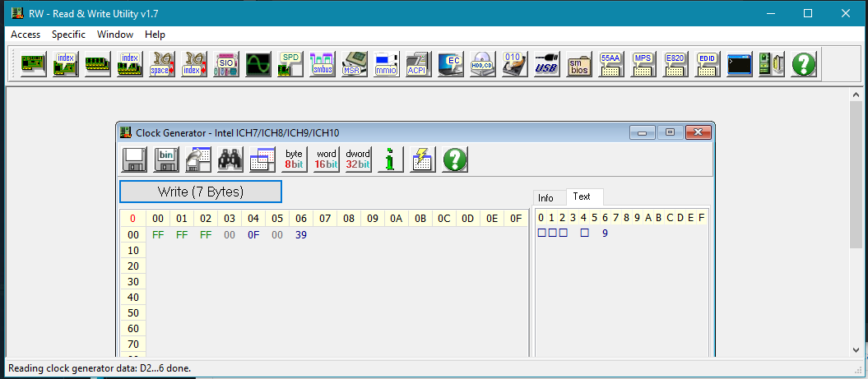This screenshot has height=379, width=868.
Task: Open the Specific menu
Action: coord(68,35)
